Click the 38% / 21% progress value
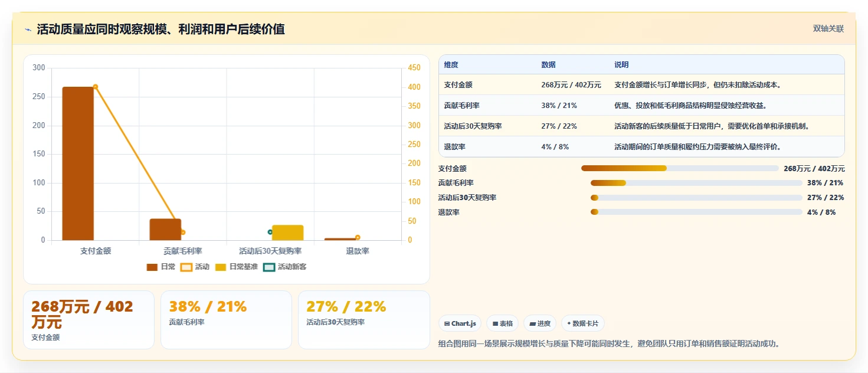The height and width of the screenshot is (373, 868). [826, 183]
